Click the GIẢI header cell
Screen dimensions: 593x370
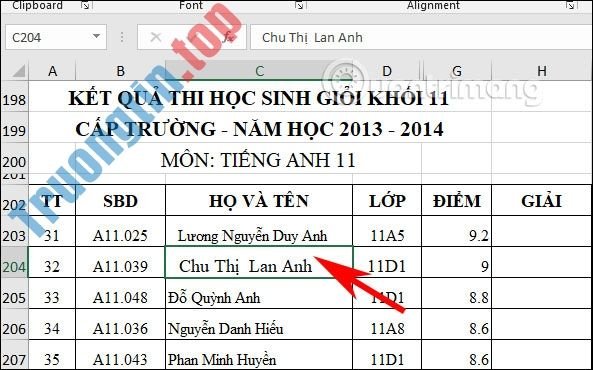[x=542, y=201]
